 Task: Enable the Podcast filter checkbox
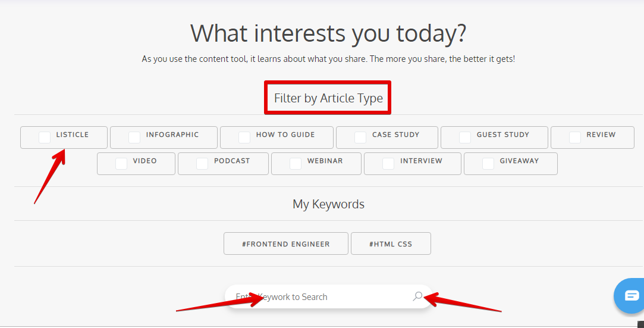[x=202, y=164]
